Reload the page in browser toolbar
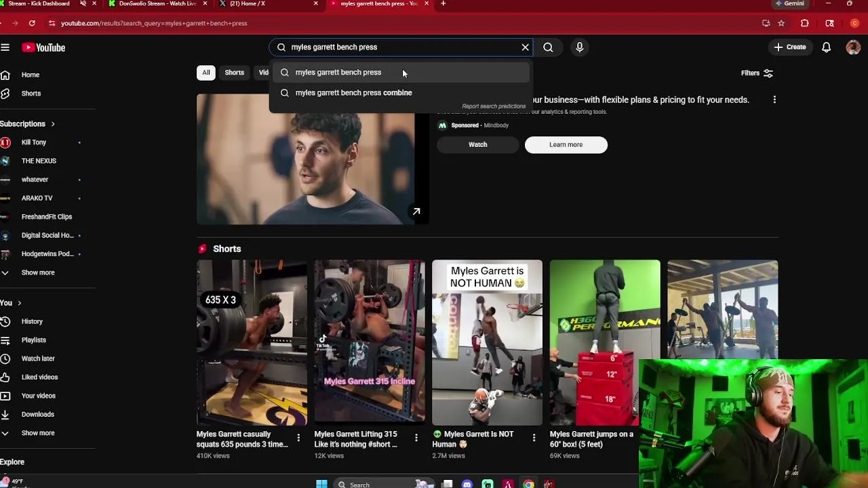 [32, 23]
